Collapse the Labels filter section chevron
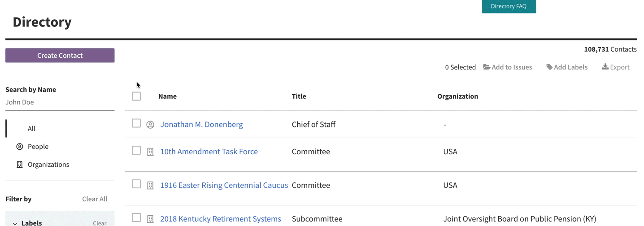 pos(15,223)
